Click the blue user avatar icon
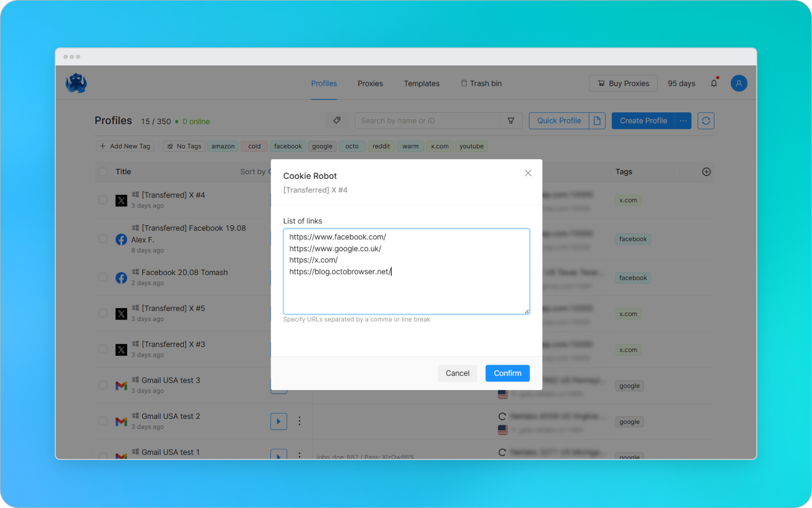812x508 pixels. click(739, 83)
